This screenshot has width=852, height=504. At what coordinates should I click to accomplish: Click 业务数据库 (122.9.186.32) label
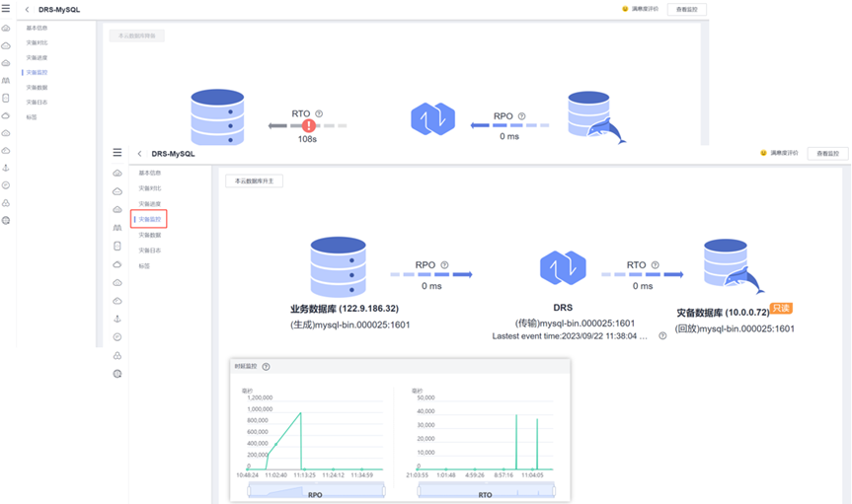[x=345, y=309]
